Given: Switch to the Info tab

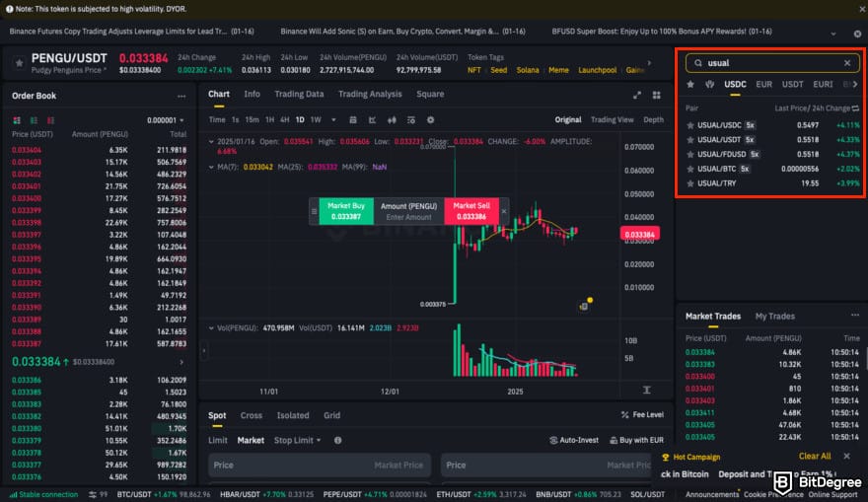Looking at the screenshot, I should click(x=252, y=94).
